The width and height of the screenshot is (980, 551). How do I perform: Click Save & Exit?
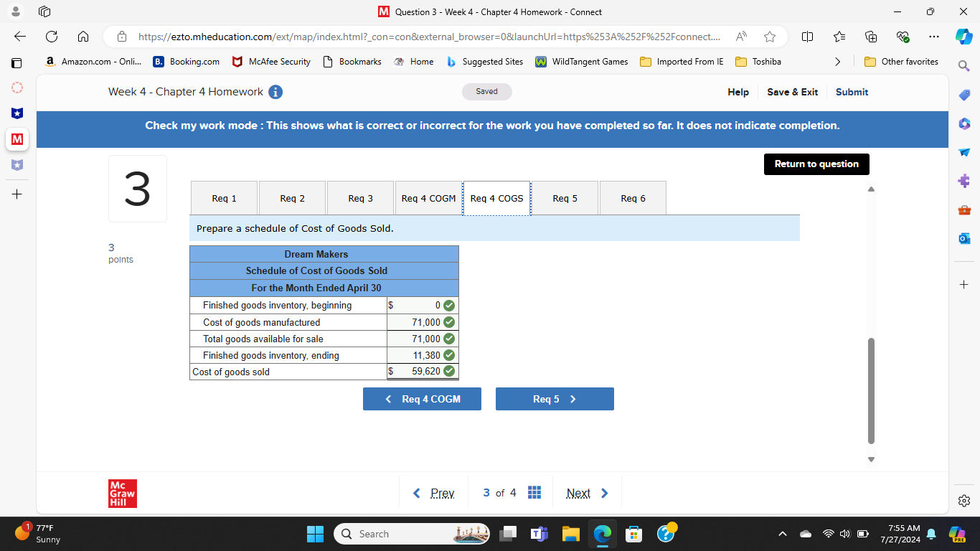(x=793, y=92)
